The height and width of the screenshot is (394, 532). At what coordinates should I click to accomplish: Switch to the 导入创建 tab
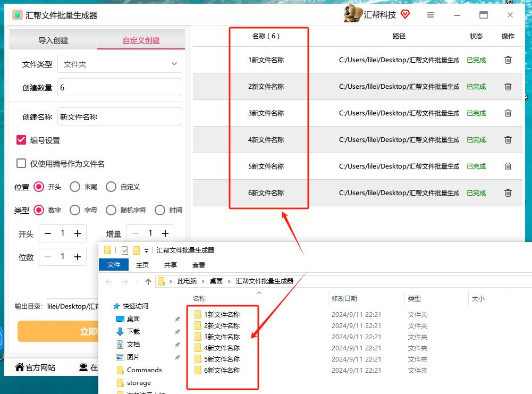click(x=53, y=40)
